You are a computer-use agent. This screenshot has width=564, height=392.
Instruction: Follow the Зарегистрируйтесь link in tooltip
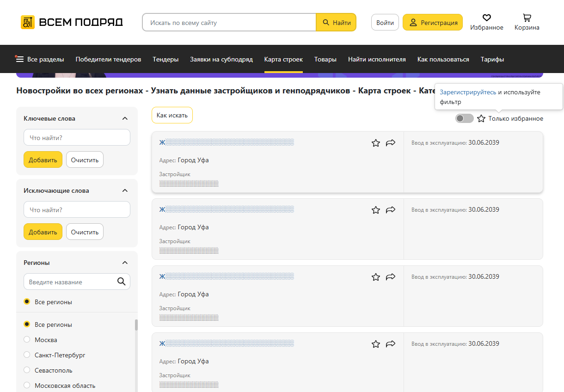pyautogui.click(x=468, y=92)
